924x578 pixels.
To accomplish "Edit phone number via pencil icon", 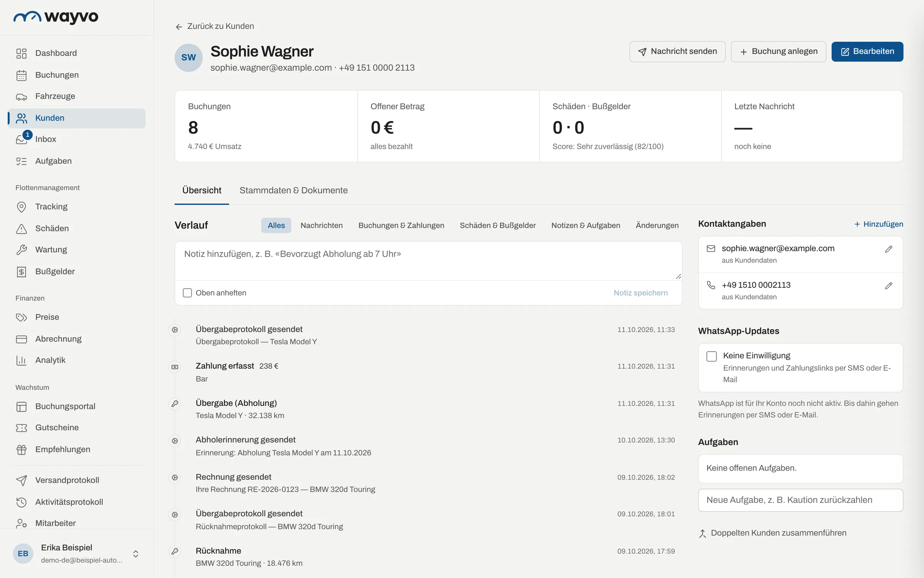I will (x=889, y=286).
